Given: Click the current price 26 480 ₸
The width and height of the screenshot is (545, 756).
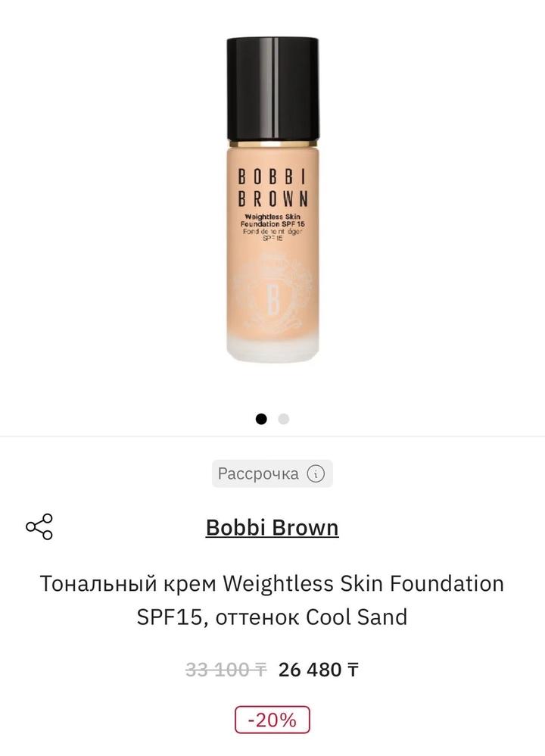Looking at the screenshot, I should (318, 670).
